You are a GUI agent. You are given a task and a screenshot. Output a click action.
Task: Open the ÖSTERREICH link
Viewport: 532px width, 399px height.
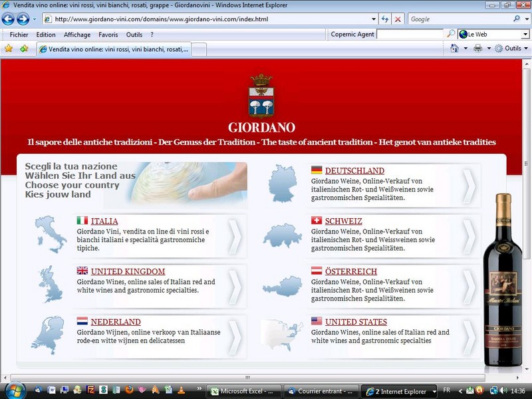351,271
